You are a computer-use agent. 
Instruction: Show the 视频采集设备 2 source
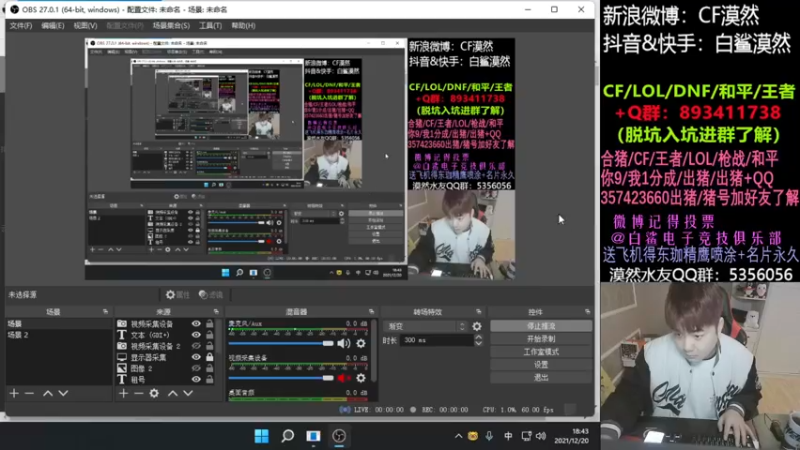196,346
